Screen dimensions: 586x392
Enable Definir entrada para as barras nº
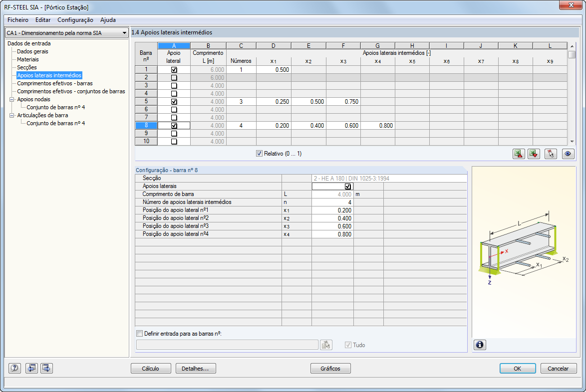coord(139,333)
